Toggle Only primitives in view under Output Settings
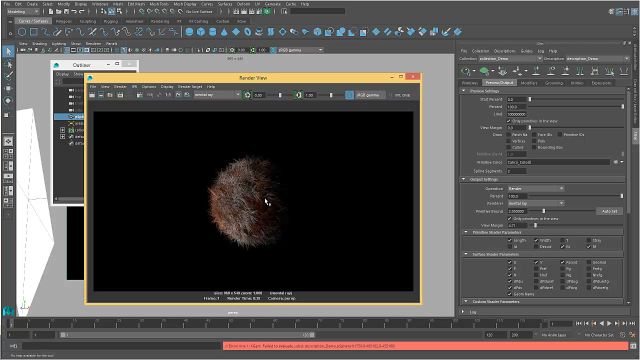 510,219
